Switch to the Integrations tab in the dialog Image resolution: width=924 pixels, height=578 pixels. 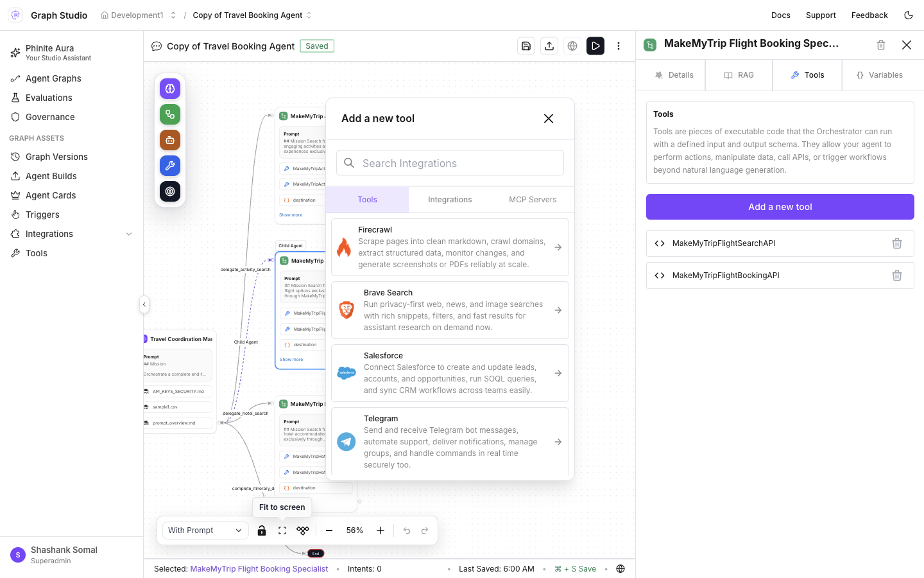pyautogui.click(x=450, y=200)
